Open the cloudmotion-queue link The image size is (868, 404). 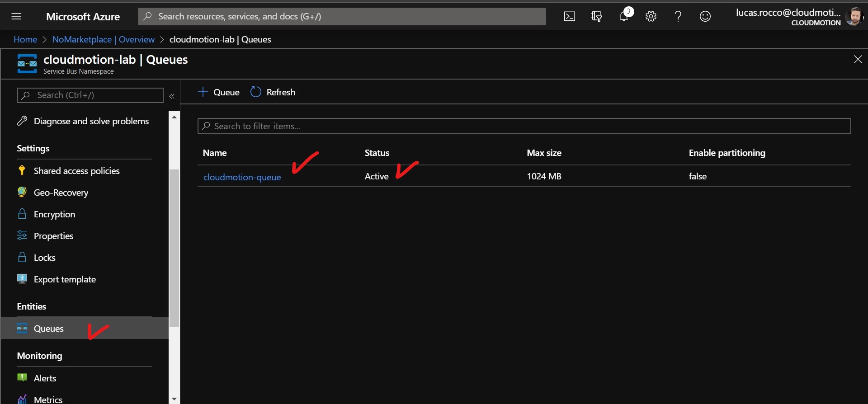point(242,177)
